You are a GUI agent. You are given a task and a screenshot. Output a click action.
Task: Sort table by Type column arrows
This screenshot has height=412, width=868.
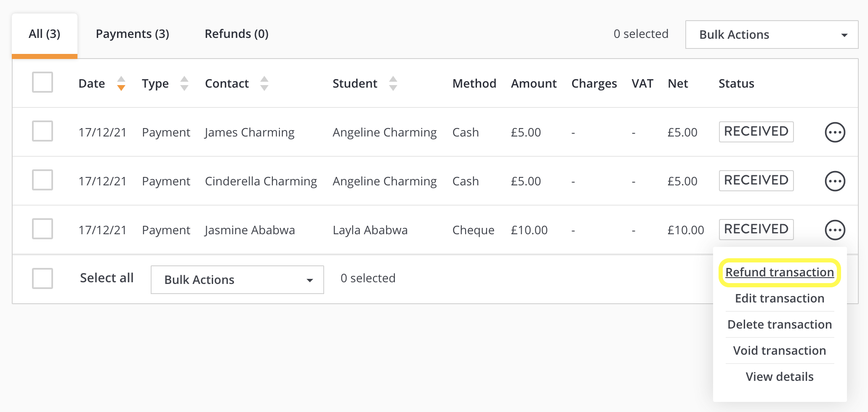[184, 83]
